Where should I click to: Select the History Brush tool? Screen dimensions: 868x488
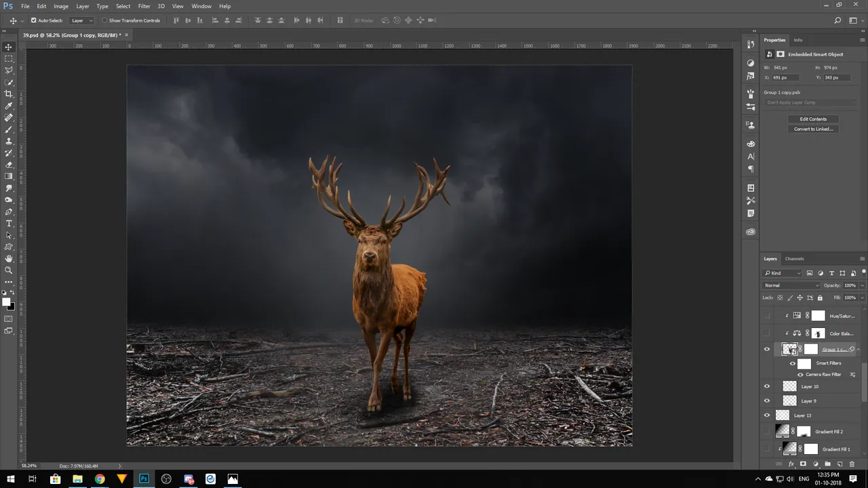(x=9, y=152)
